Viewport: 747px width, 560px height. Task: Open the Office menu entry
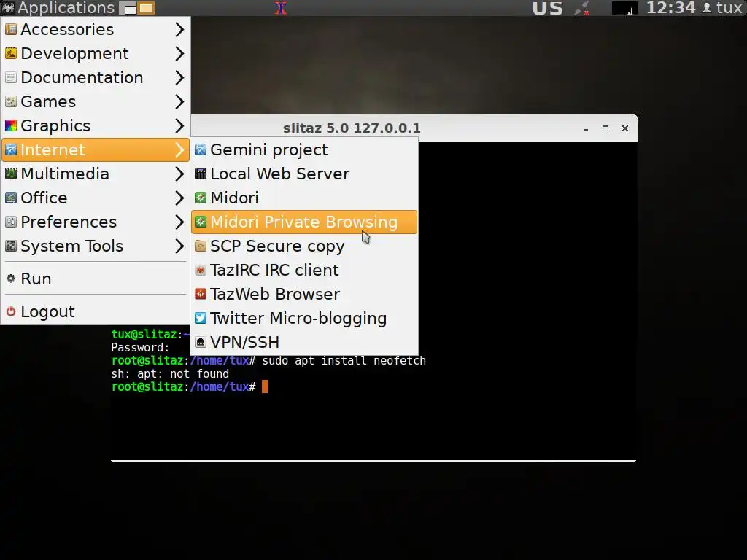pyautogui.click(x=96, y=198)
